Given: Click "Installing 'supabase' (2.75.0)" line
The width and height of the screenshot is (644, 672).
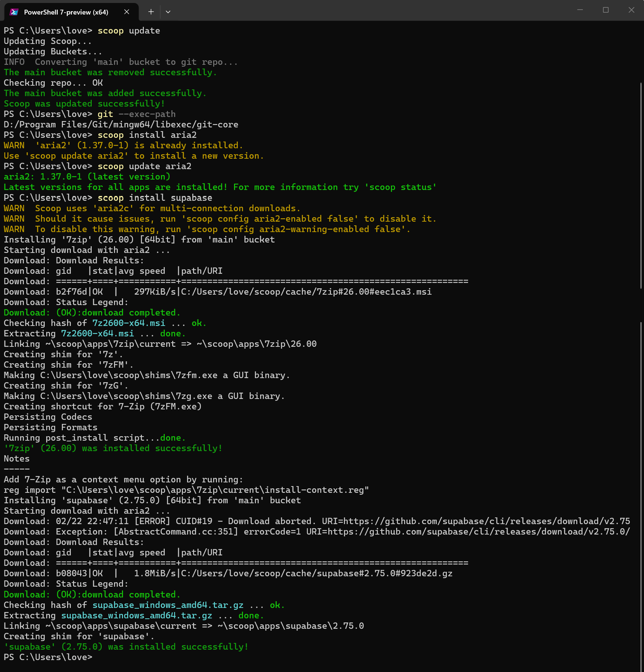Looking at the screenshot, I should pos(152,500).
